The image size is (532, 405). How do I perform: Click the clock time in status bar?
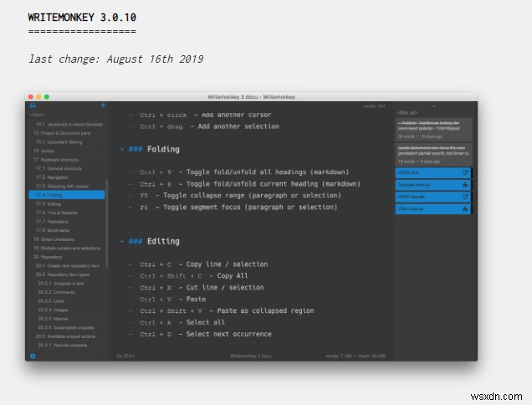(x=125, y=356)
